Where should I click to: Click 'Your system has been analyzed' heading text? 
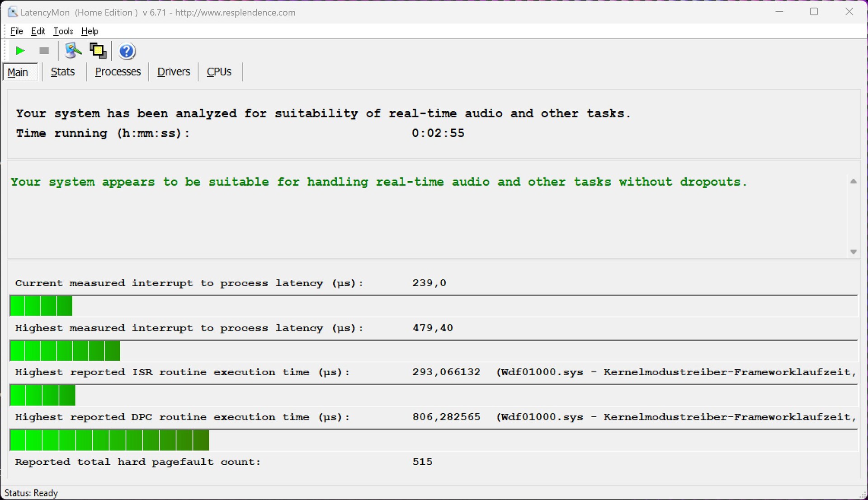coord(323,113)
